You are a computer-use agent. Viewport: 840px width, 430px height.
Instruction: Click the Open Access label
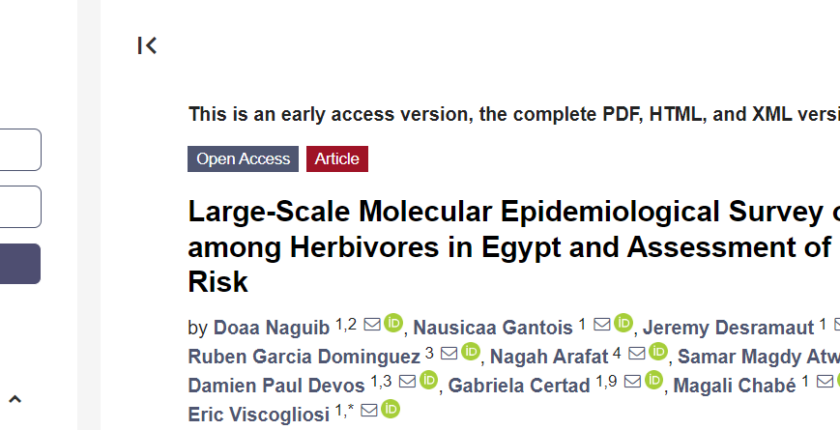coord(243,159)
